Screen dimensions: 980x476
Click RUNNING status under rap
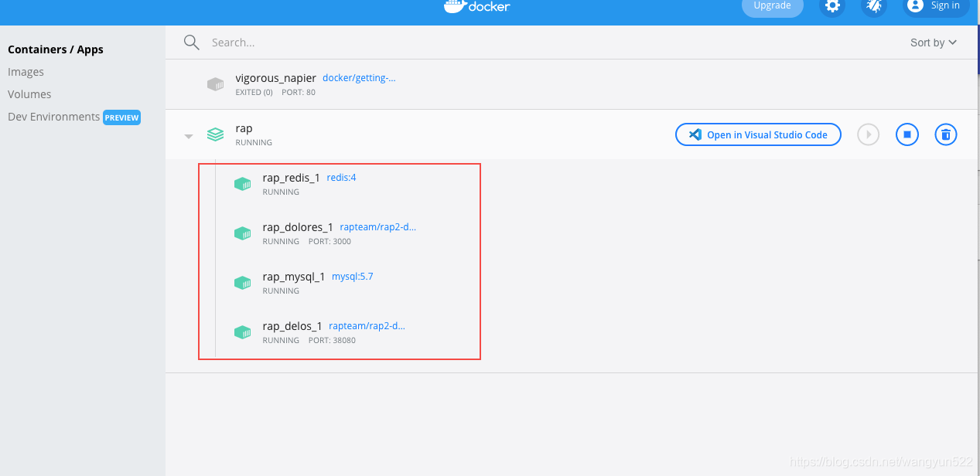tap(254, 143)
